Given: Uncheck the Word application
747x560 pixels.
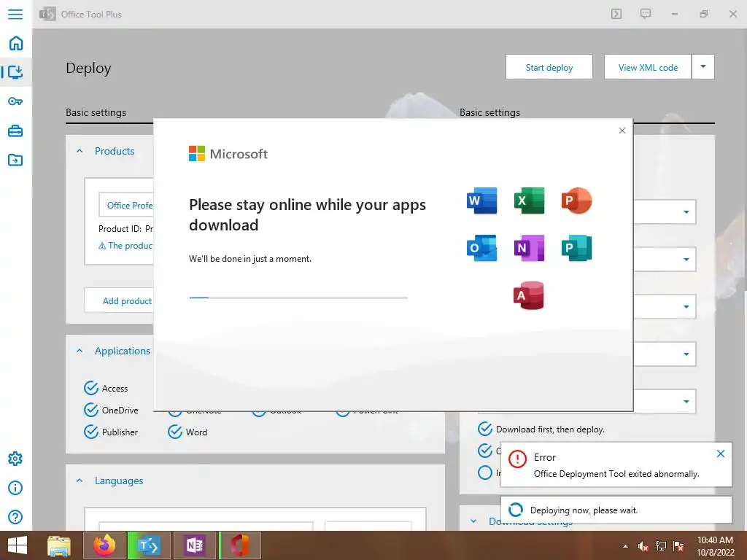Looking at the screenshot, I should pyautogui.click(x=175, y=432).
